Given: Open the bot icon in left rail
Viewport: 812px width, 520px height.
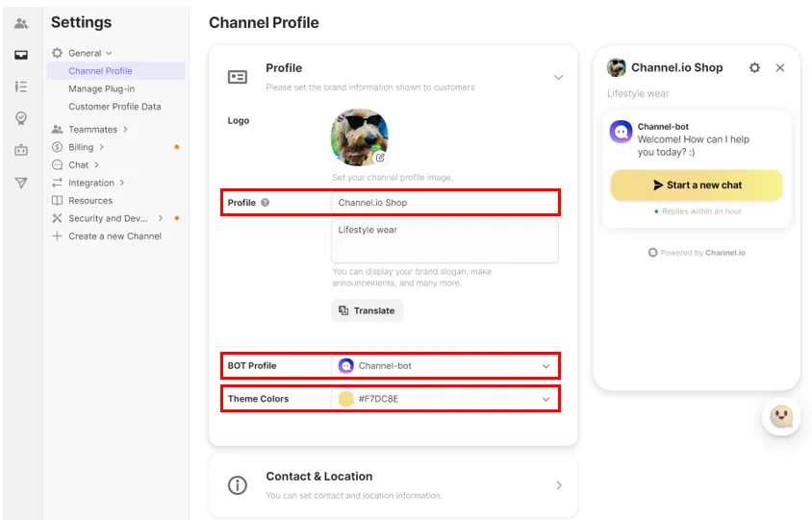Looking at the screenshot, I should click(21, 151).
